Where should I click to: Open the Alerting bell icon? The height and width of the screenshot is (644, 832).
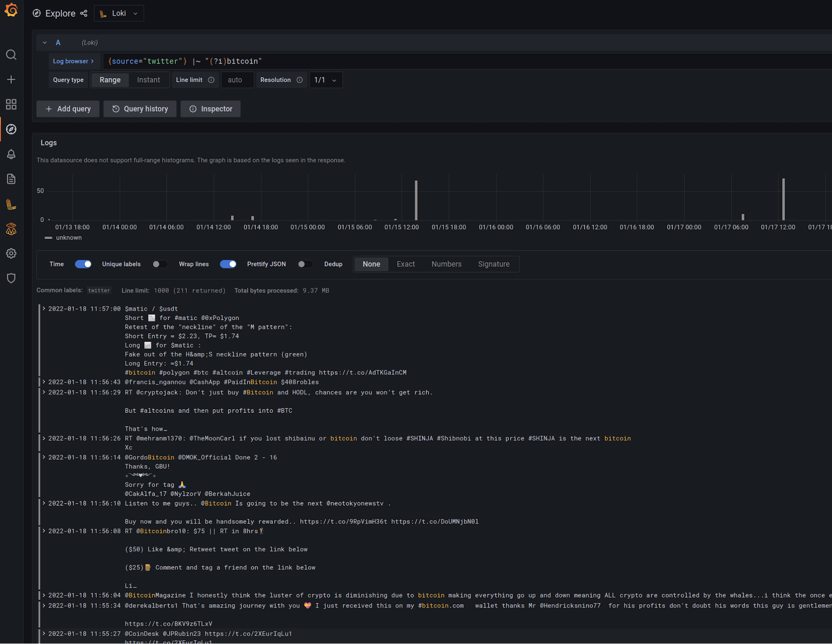coord(11,154)
